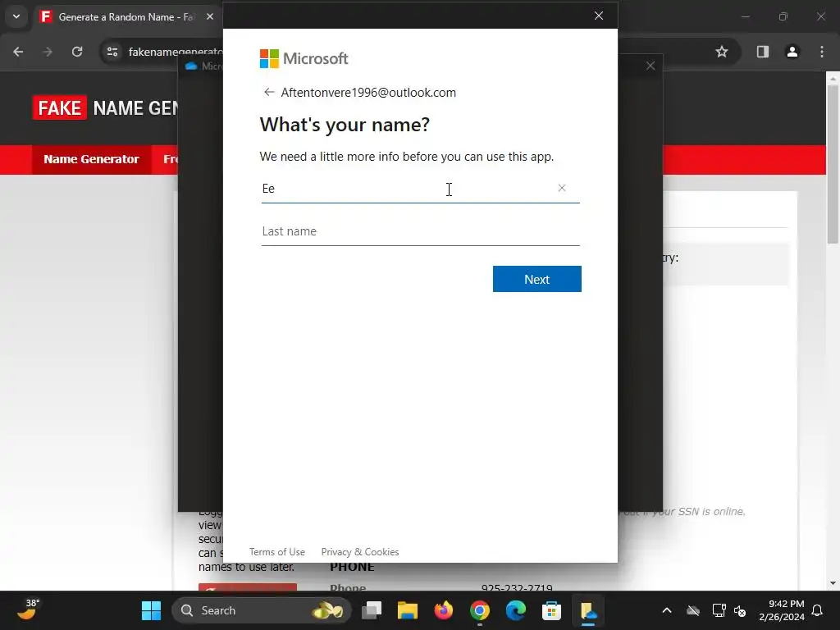Click the taskbar Search box
The height and width of the screenshot is (630, 840).
click(262, 610)
